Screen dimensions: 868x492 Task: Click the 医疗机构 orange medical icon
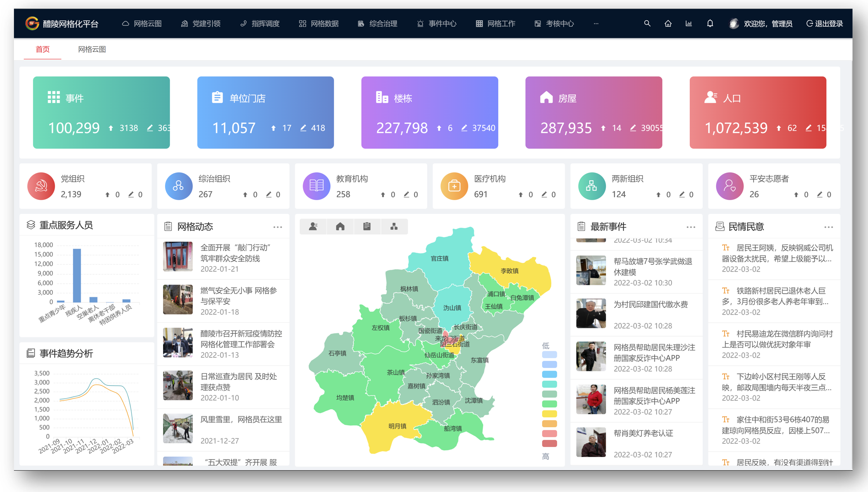(x=454, y=186)
